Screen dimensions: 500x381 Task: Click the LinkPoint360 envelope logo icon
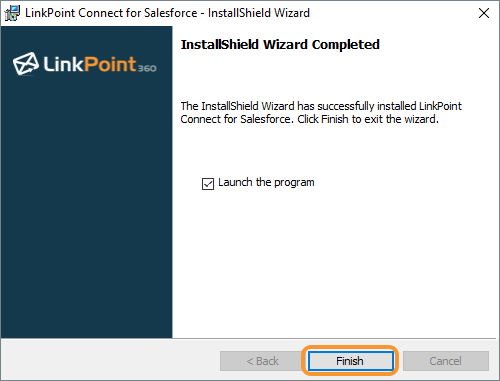pos(26,63)
